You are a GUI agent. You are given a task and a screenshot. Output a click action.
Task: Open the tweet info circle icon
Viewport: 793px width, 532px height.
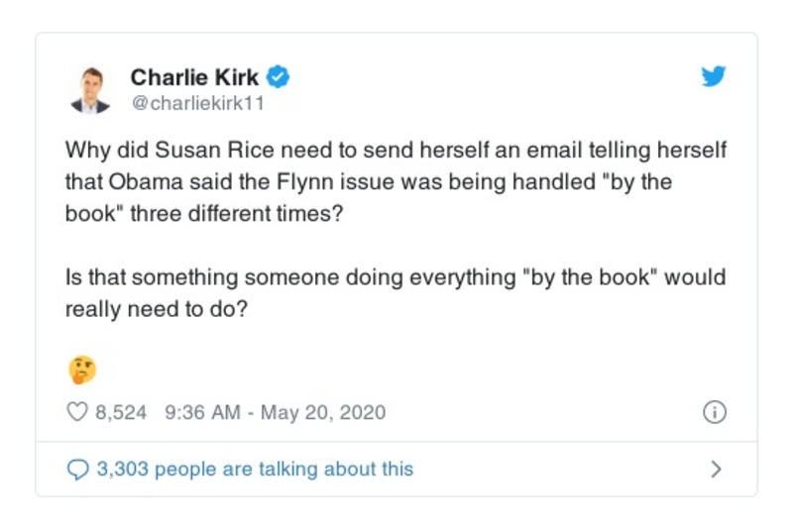[x=714, y=412]
